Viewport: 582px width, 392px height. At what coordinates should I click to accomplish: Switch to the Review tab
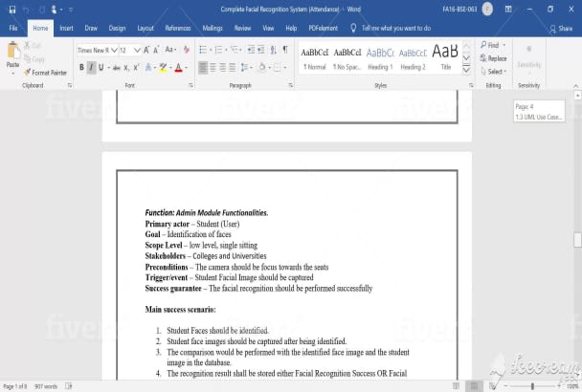coord(242,28)
